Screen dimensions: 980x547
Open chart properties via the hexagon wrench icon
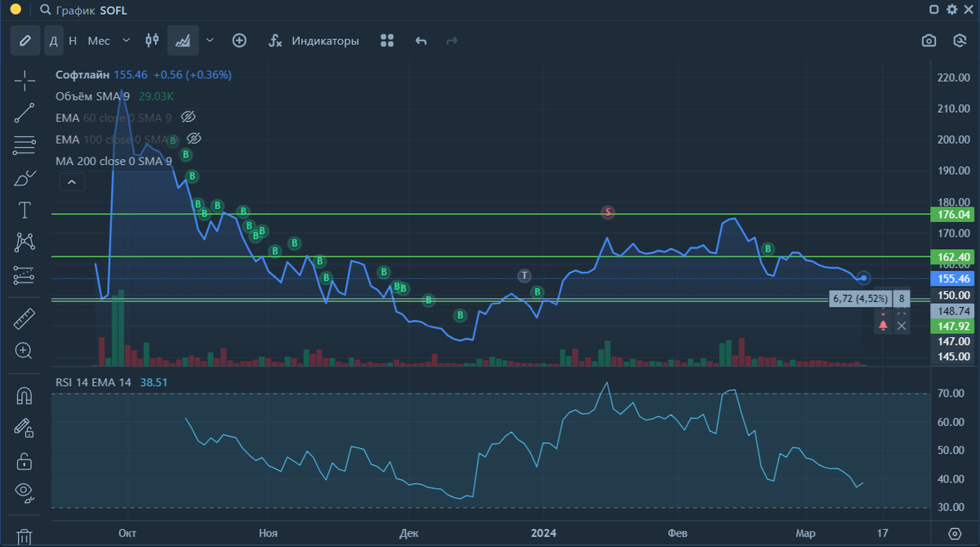tap(960, 40)
